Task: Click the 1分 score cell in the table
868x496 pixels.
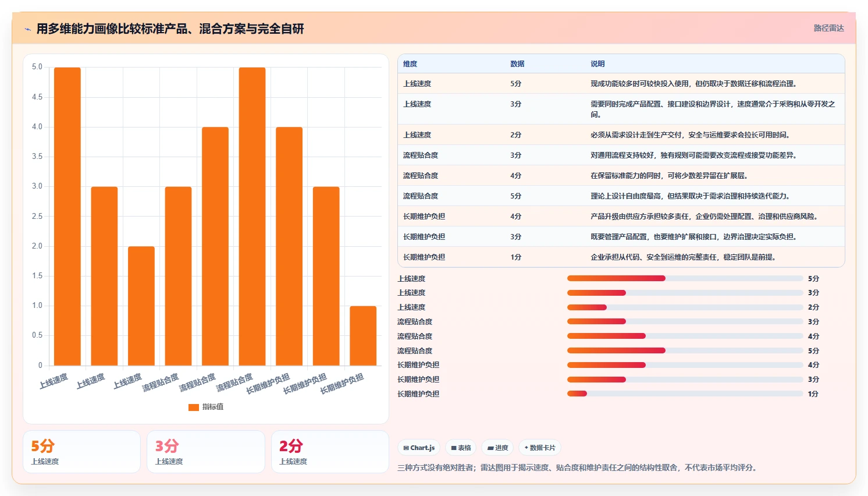Action: [516, 257]
